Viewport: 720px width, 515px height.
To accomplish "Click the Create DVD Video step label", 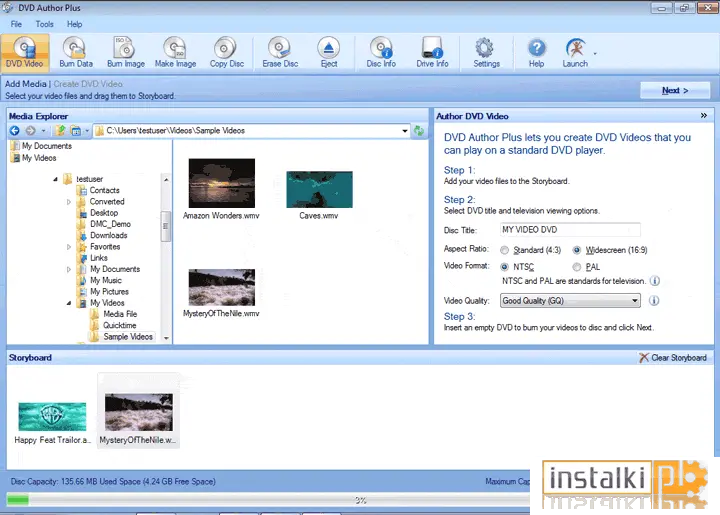I will point(88,84).
